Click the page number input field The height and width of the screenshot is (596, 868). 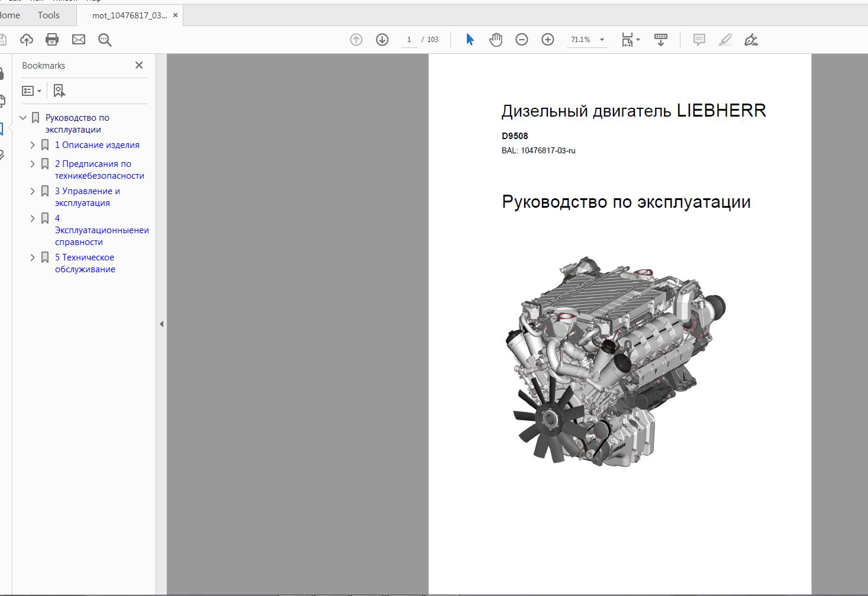[x=409, y=40]
